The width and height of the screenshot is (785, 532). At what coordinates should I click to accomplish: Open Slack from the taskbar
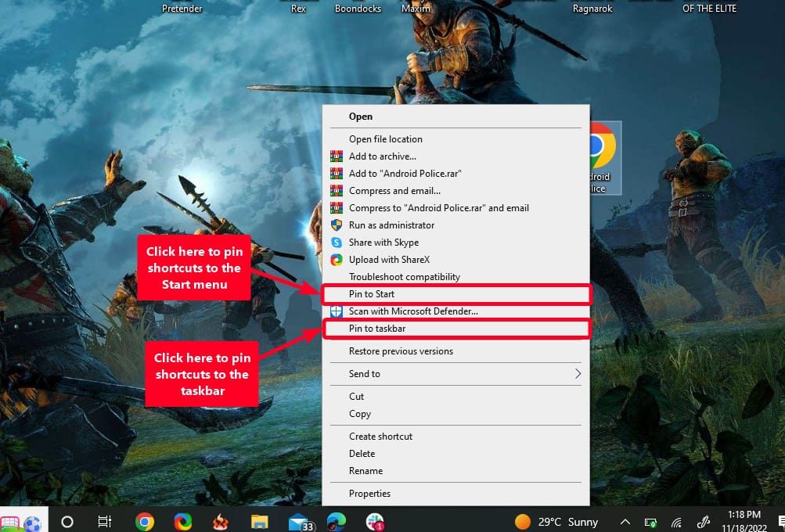374,522
